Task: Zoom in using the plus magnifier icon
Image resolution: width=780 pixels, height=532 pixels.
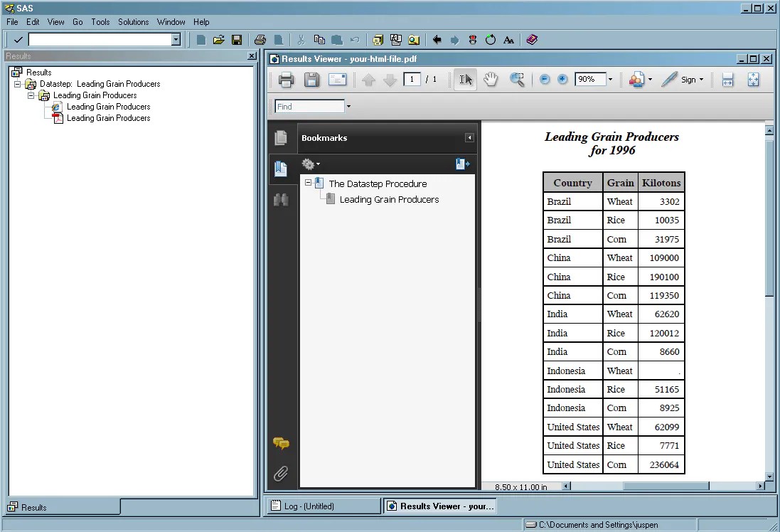Action: [x=562, y=80]
